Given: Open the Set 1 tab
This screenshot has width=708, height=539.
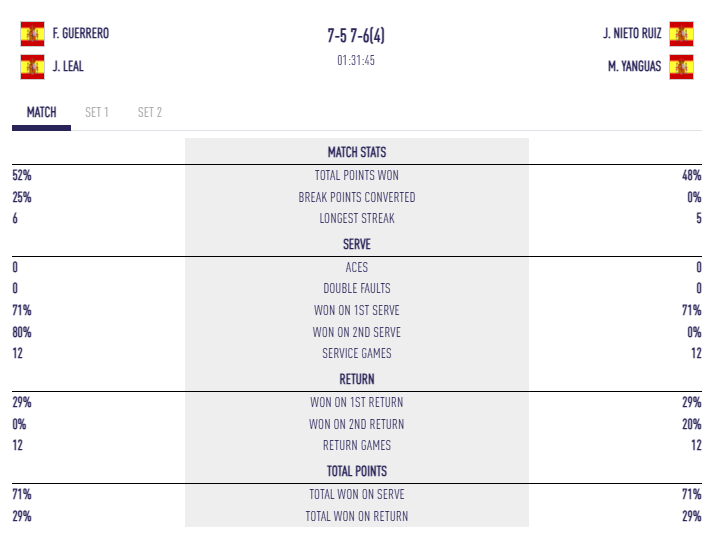Looking at the screenshot, I should click(x=97, y=112).
